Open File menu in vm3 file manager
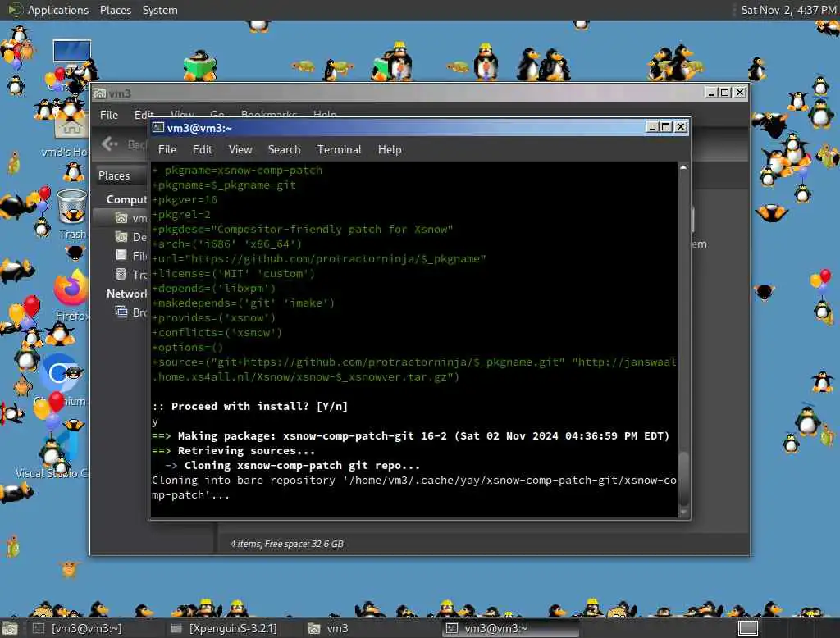The width and height of the screenshot is (840, 638). [109, 115]
